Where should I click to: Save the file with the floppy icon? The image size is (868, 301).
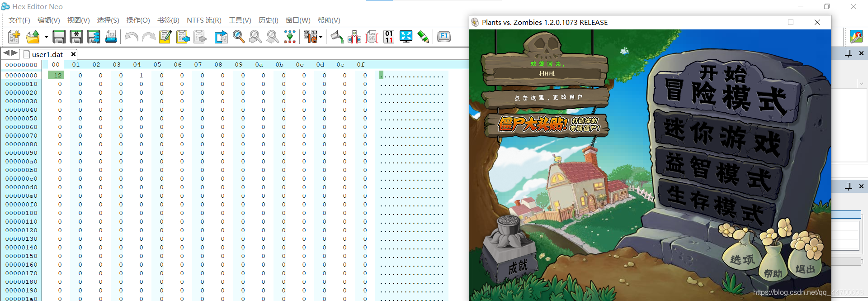coord(59,37)
